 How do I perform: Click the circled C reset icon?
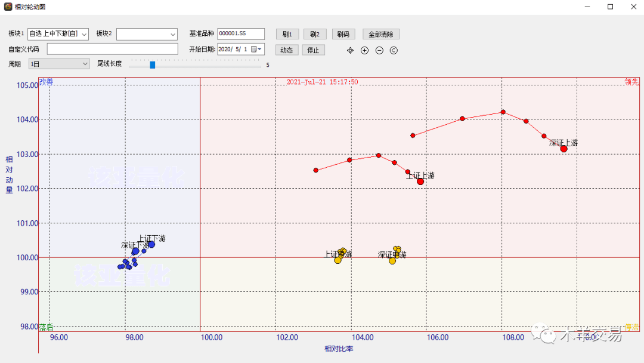(394, 50)
